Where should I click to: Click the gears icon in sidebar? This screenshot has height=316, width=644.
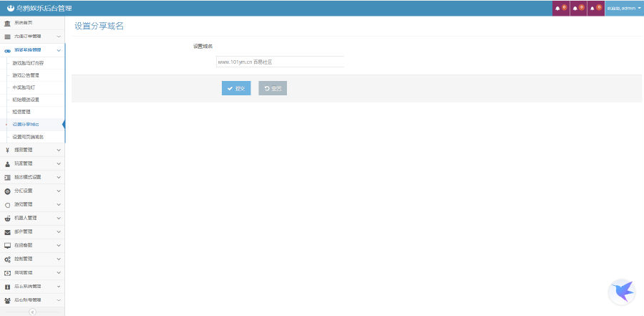(x=7, y=259)
